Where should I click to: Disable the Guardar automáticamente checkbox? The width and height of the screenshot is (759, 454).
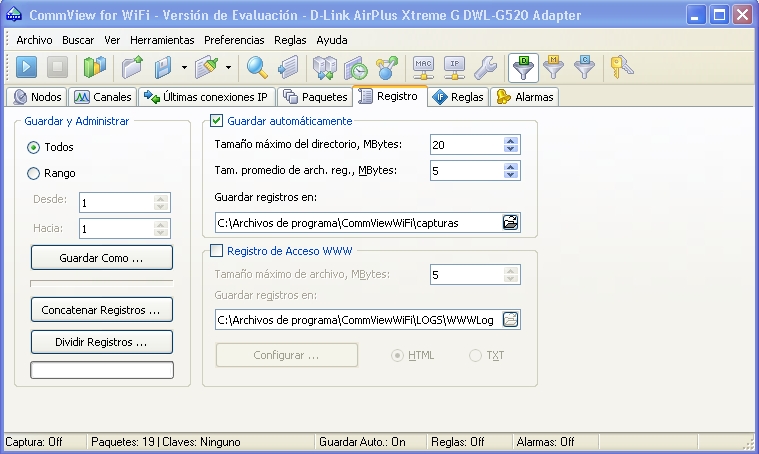coord(217,121)
